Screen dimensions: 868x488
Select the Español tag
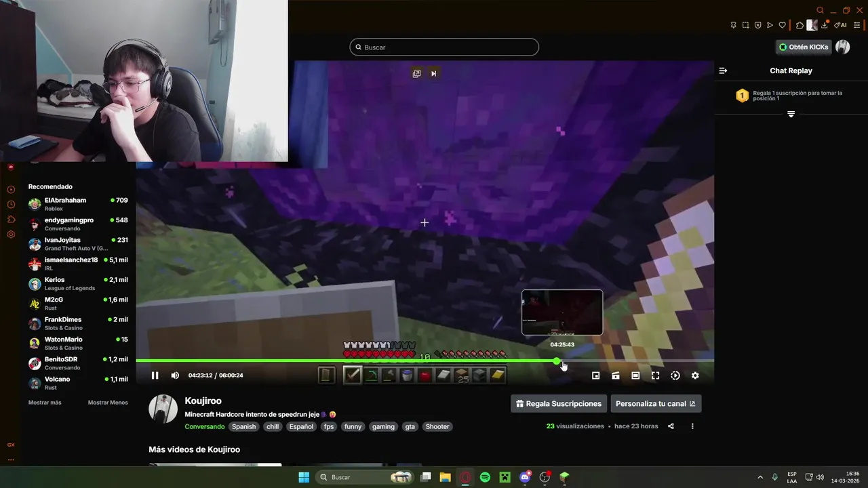[x=301, y=426]
